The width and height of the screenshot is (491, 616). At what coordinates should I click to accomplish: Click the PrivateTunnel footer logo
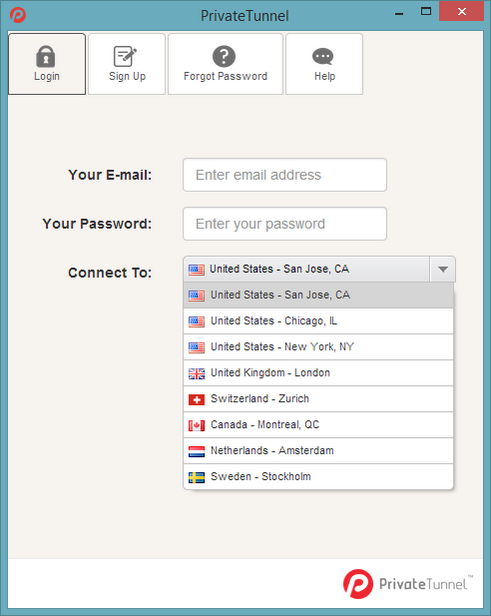[408, 584]
